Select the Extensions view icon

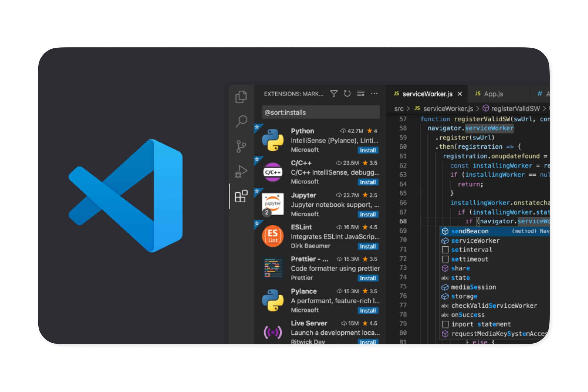(x=241, y=196)
